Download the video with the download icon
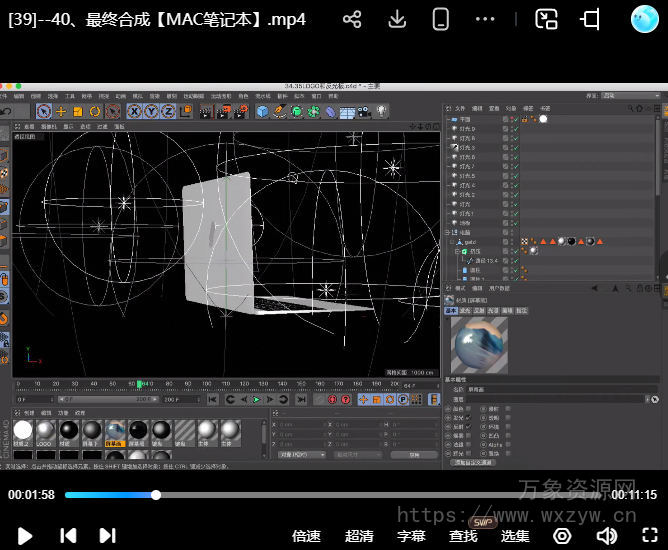This screenshot has height=550, width=668. coord(397,19)
